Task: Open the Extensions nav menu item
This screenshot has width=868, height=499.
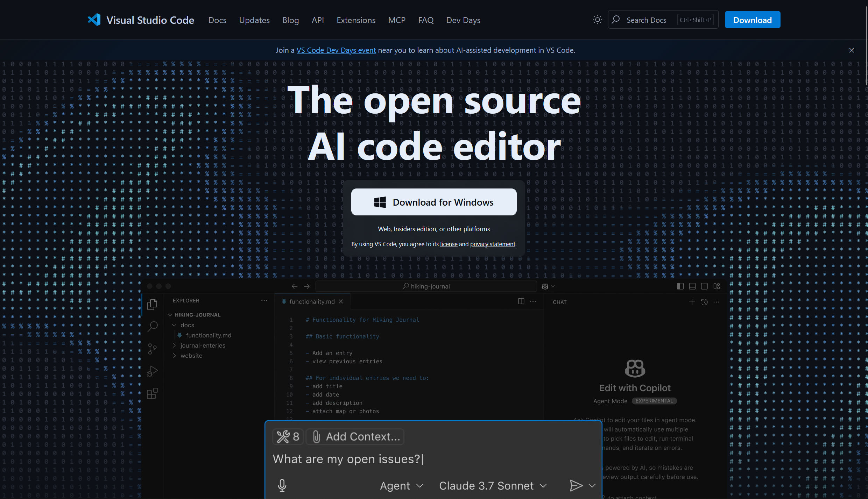Action: point(356,20)
